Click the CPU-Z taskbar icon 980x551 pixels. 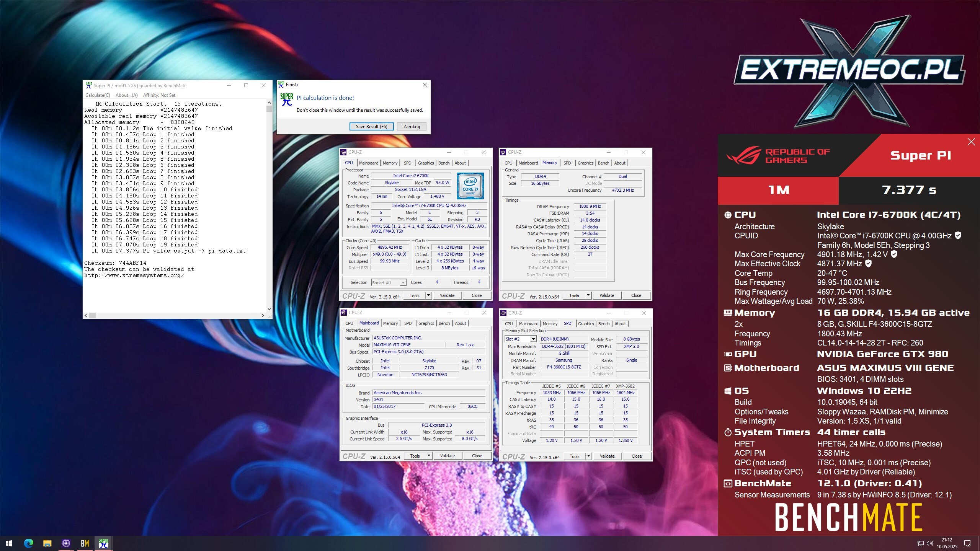[66, 543]
